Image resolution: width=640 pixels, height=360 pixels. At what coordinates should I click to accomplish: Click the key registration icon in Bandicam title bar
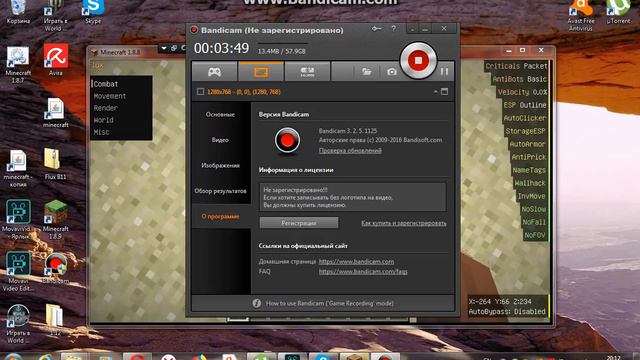point(376,29)
